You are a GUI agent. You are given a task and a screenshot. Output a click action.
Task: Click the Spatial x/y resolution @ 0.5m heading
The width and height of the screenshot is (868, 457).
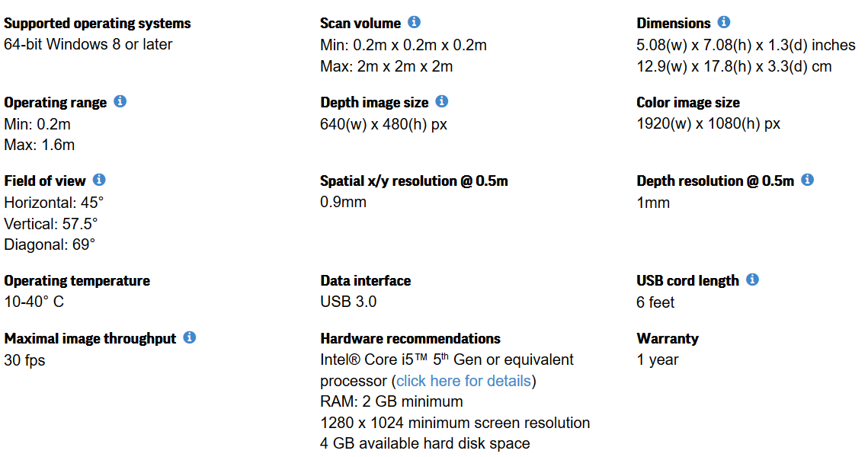pos(414,181)
